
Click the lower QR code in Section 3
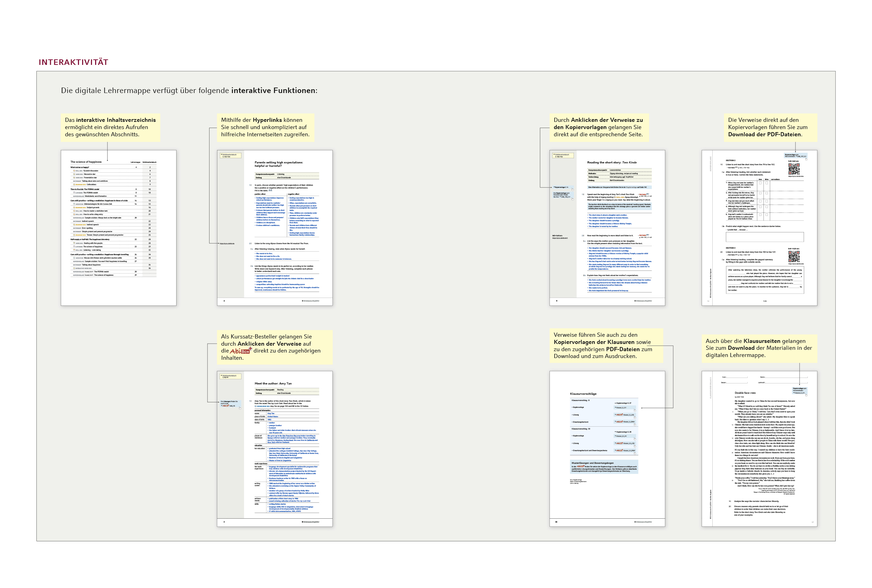tap(794, 256)
